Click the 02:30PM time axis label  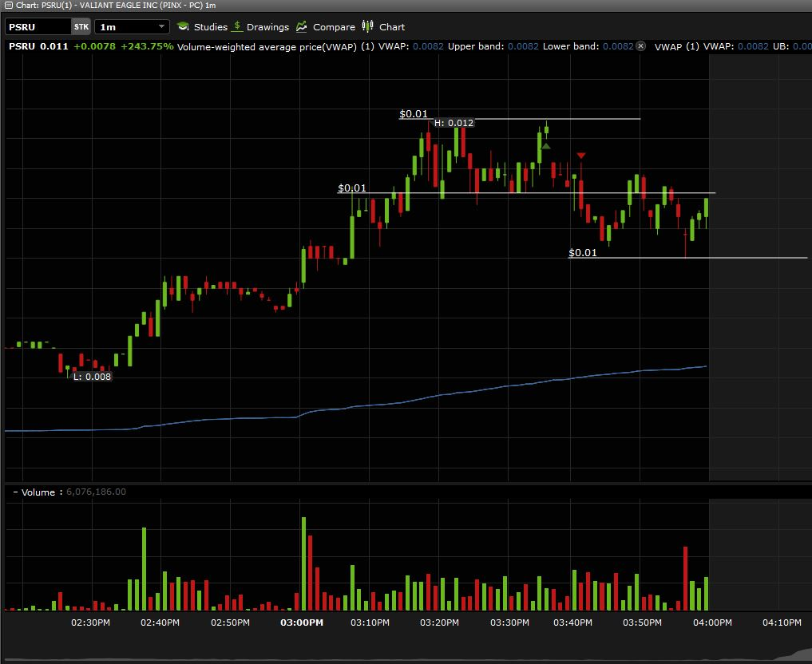point(91,622)
